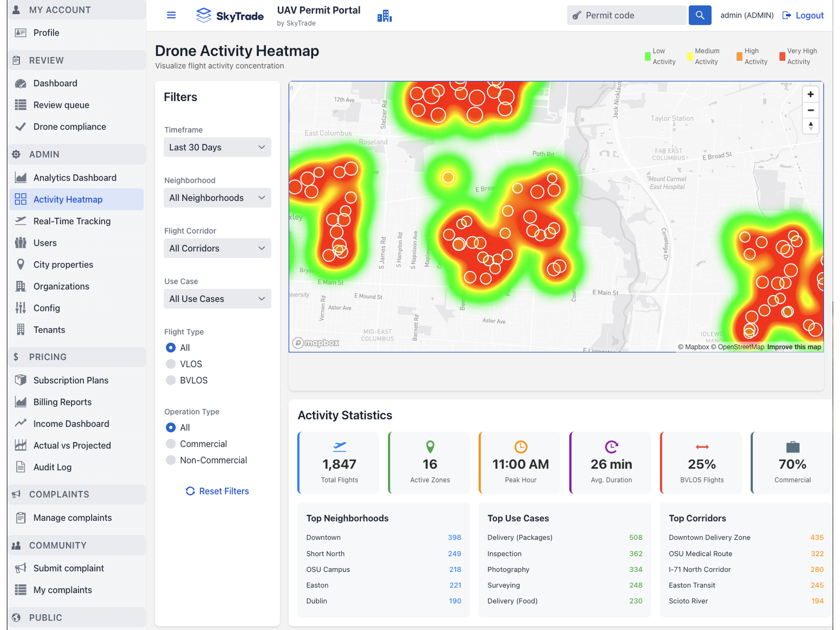Go to Review queue page
Viewport: 840px width, 630px height.
(61, 105)
